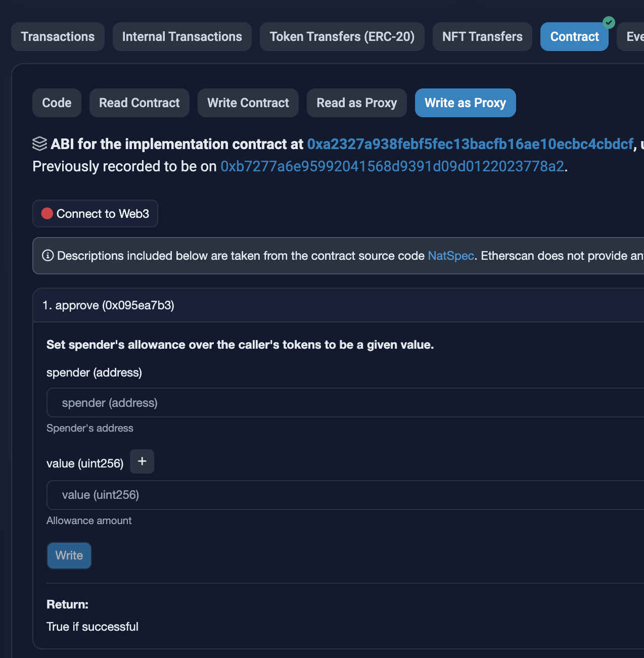Click the stacked layers icon before ABI text

click(x=39, y=144)
